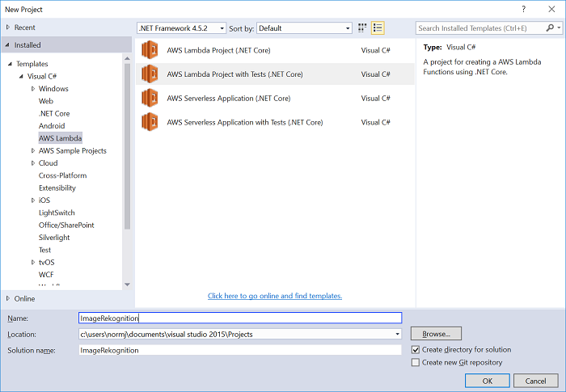Select the .NET Core template category
Image resolution: width=566 pixels, height=392 pixels.
(x=54, y=113)
